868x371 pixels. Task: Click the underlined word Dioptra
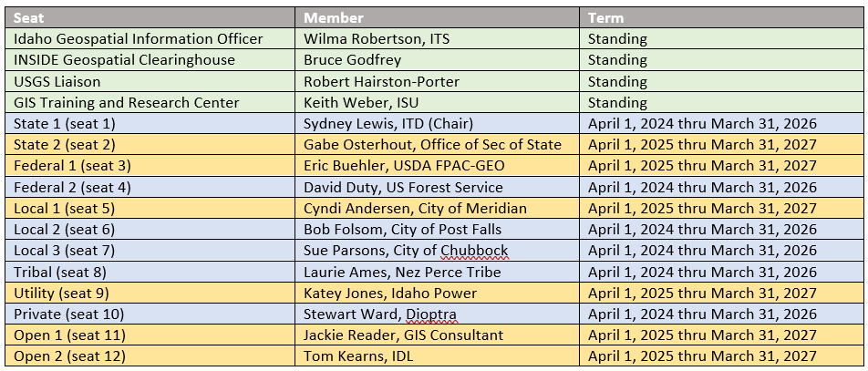(431, 314)
